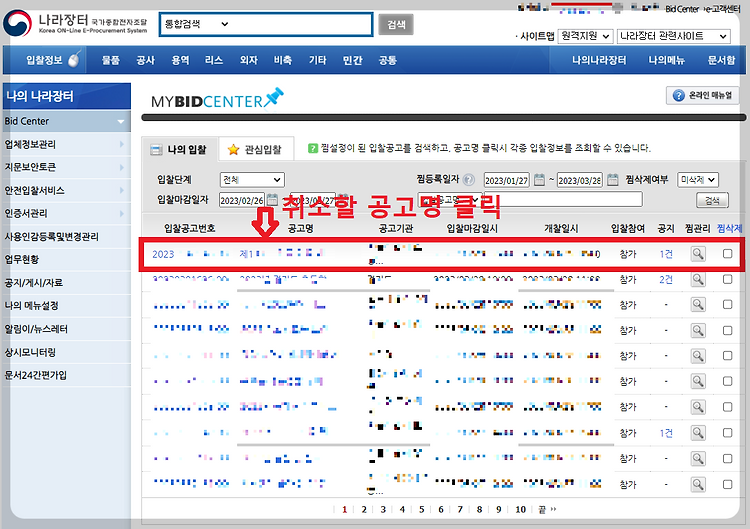The image size is (750, 529).
Task: Open the 민간 menu
Action: coord(353,60)
